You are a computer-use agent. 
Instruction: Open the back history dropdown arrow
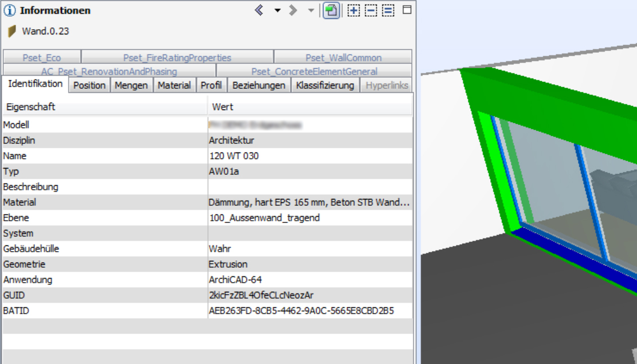tap(278, 10)
